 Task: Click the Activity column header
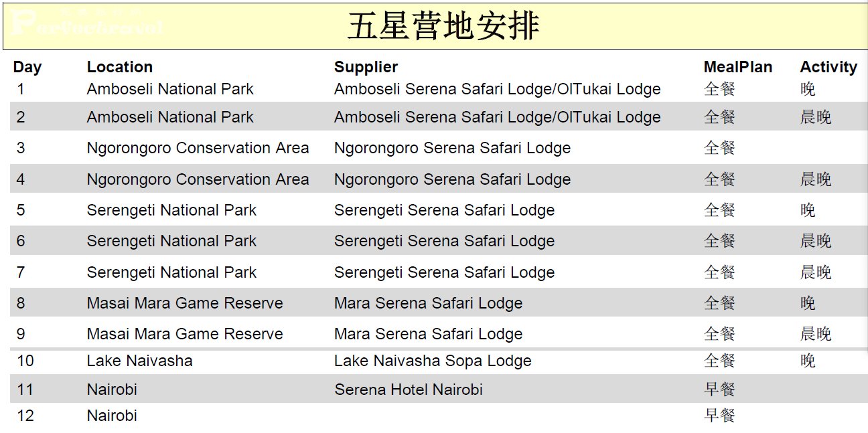[828, 67]
